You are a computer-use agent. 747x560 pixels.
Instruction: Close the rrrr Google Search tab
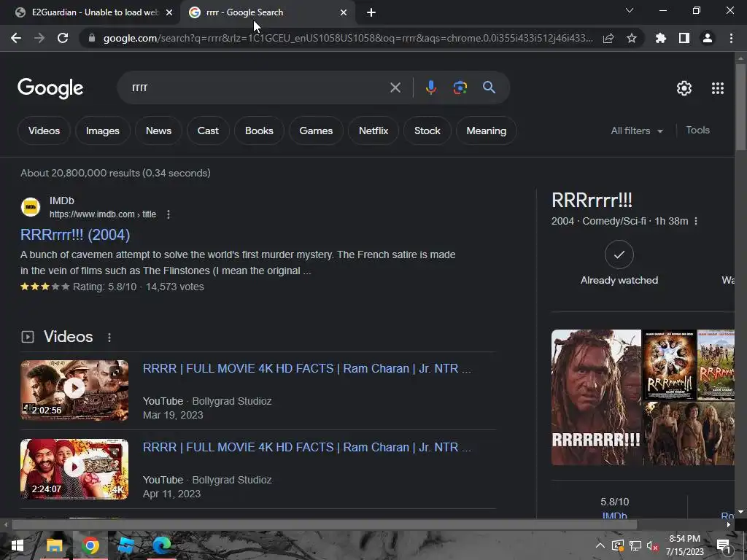344,12
